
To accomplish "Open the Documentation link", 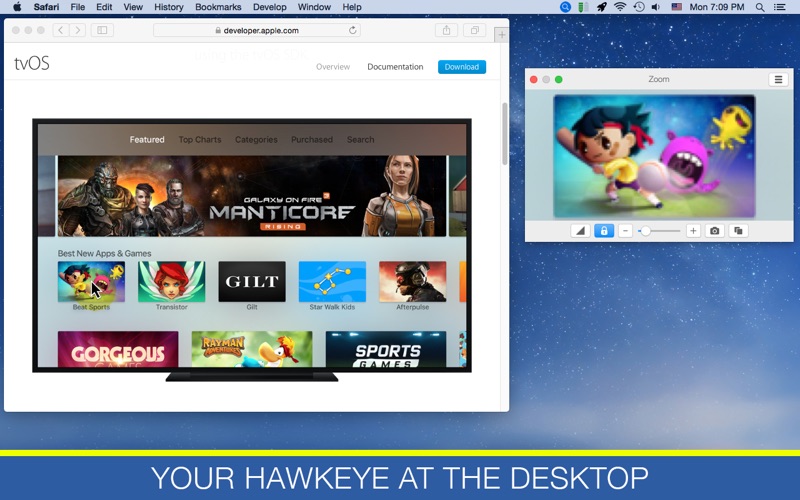I will click(395, 67).
